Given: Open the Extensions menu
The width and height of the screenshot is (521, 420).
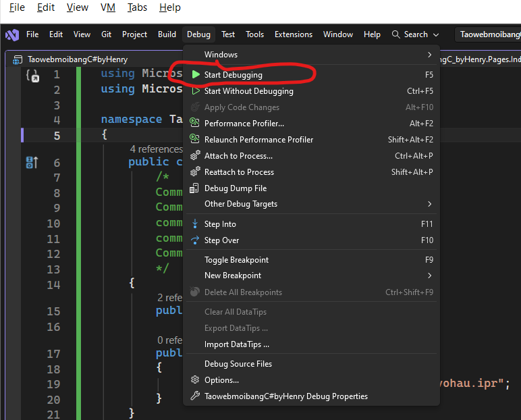Looking at the screenshot, I should pos(294,34).
